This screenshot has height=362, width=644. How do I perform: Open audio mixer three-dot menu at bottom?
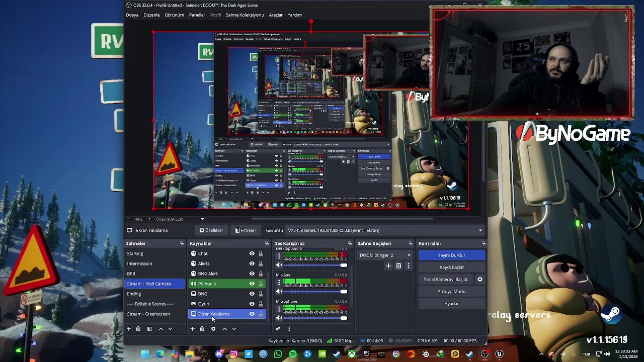pos(289,329)
